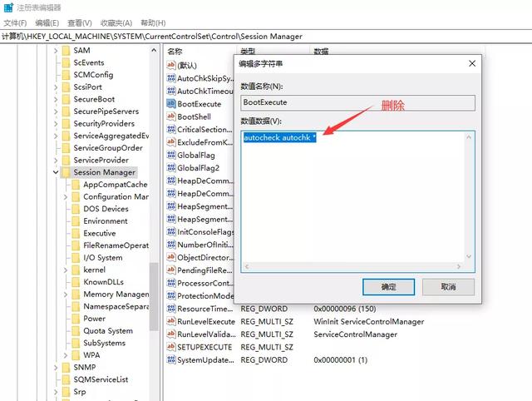Expand the Memory Management subkey

[x=66, y=295]
